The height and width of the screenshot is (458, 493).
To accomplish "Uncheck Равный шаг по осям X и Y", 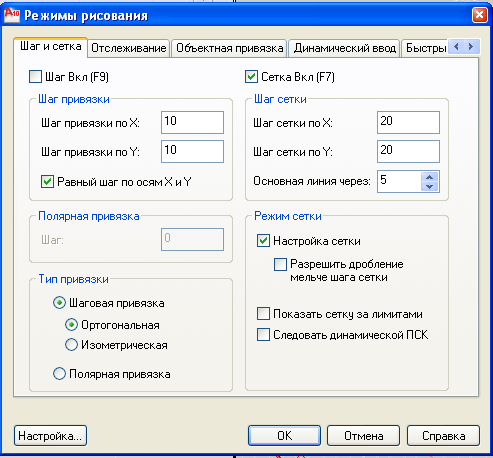I will 47,182.
